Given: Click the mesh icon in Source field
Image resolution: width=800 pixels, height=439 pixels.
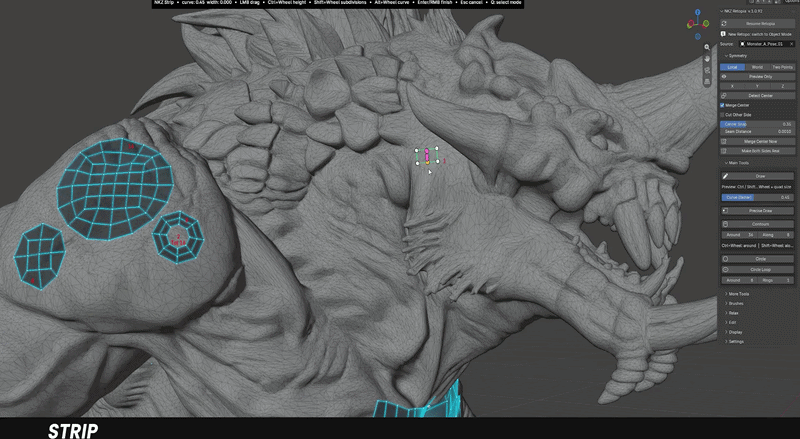Looking at the screenshot, I should pos(742,44).
